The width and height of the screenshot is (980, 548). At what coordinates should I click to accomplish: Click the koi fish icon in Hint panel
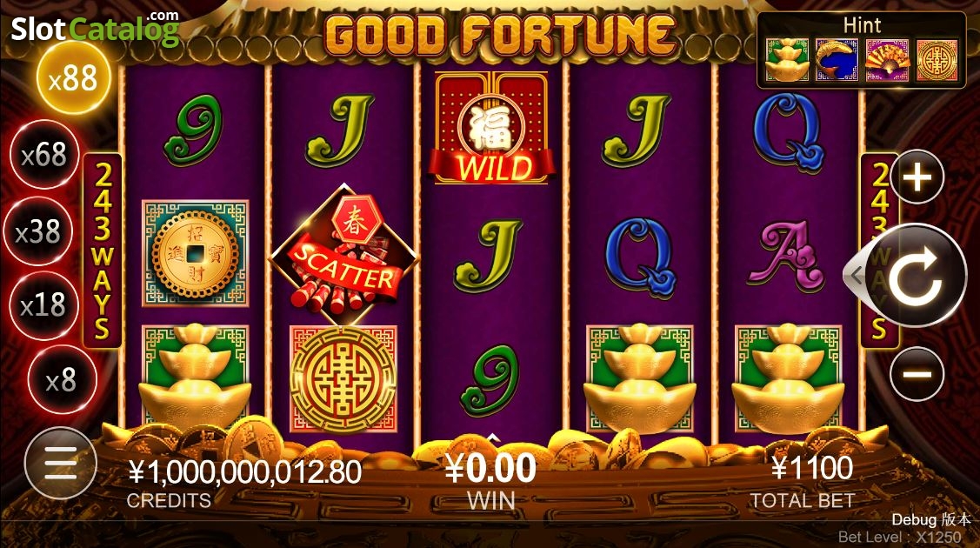(837, 60)
